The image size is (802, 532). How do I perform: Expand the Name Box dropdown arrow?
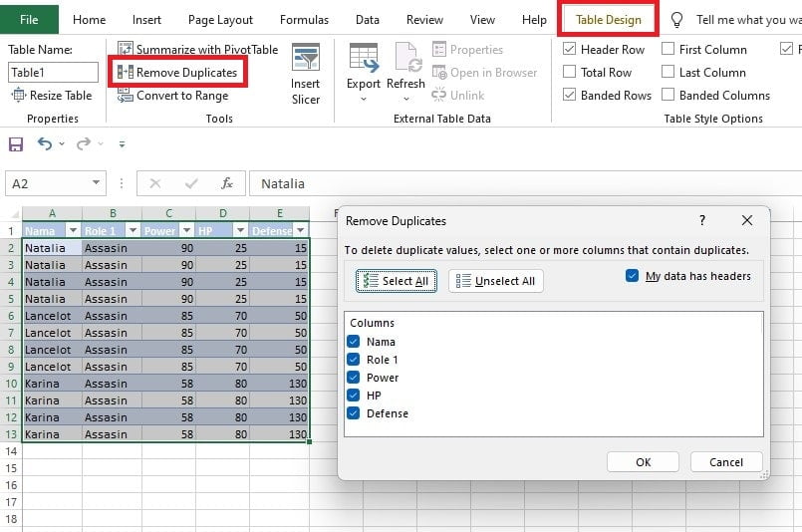96,183
